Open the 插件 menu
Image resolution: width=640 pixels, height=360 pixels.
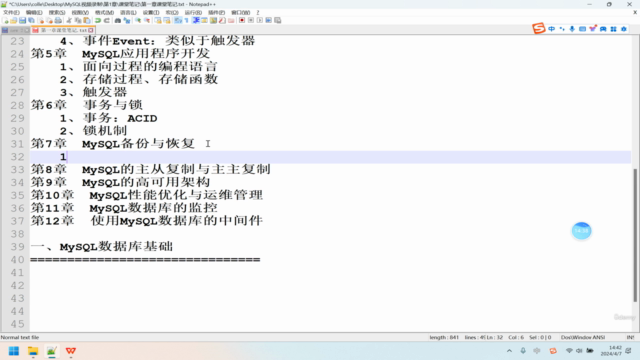click(216, 13)
